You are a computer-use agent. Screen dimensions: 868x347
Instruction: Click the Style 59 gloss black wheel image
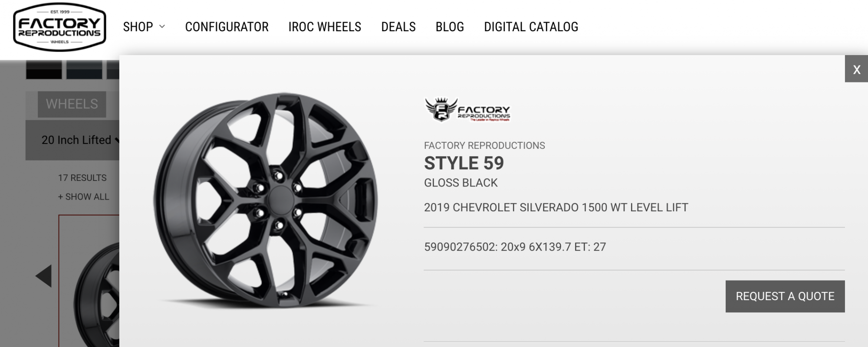point(266,200)
